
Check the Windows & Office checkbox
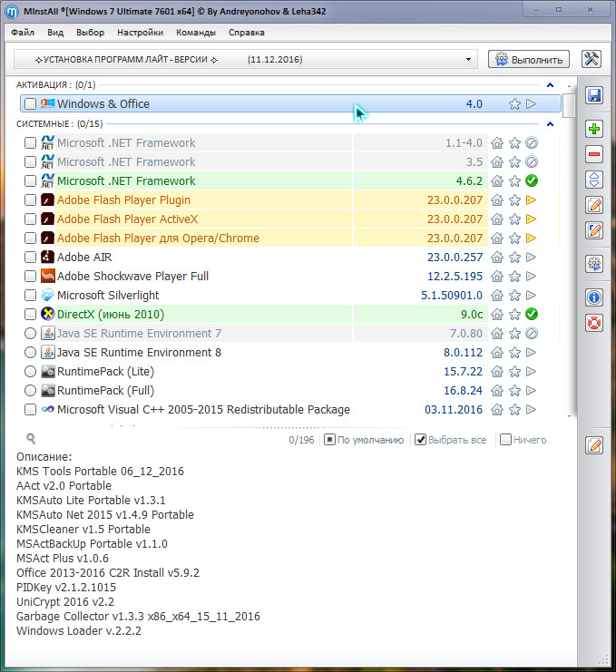coord(31,103)
